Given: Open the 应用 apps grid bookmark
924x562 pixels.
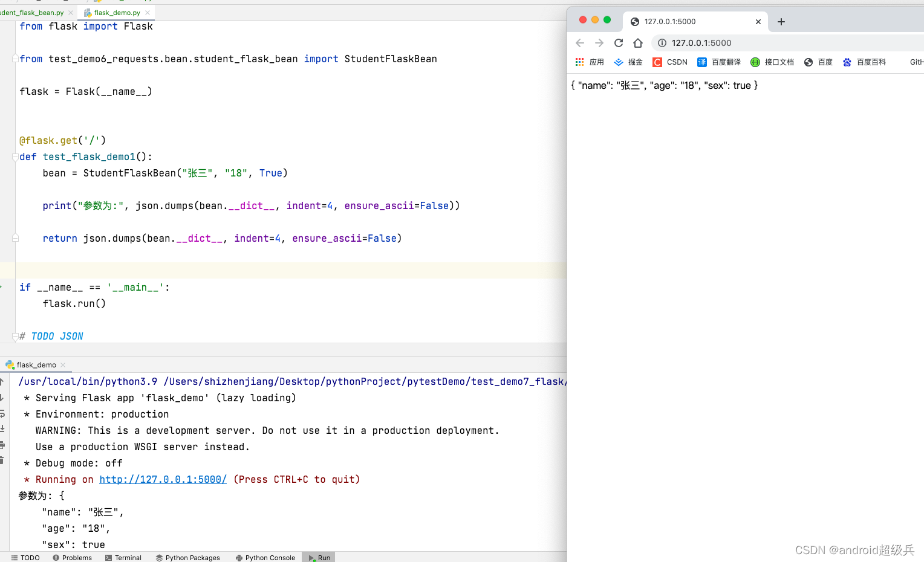Looking at the screenshot, I should tap(590, 62).
